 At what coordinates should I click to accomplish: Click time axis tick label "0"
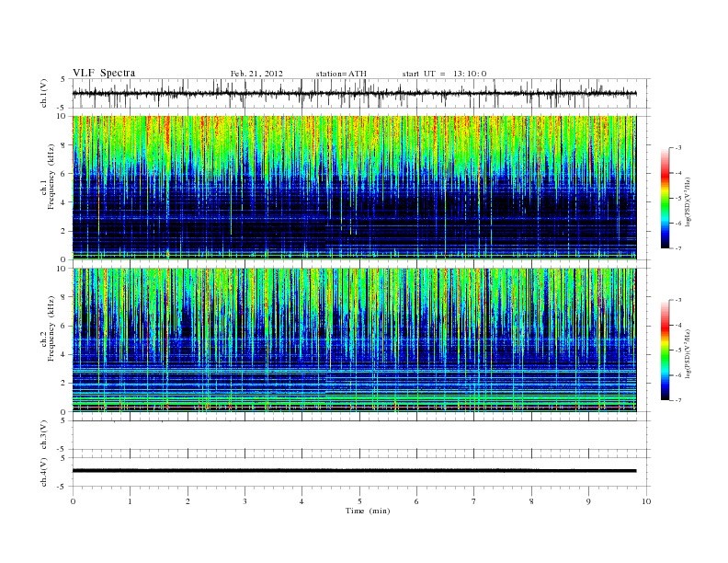pos(73,501)
